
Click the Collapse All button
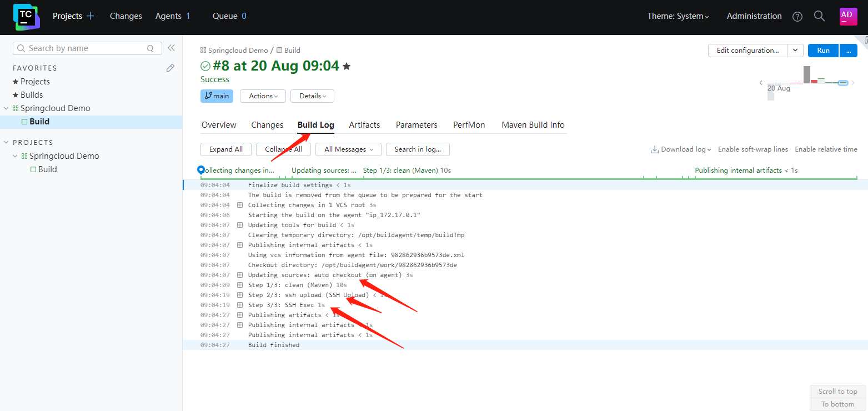point(284,149)
